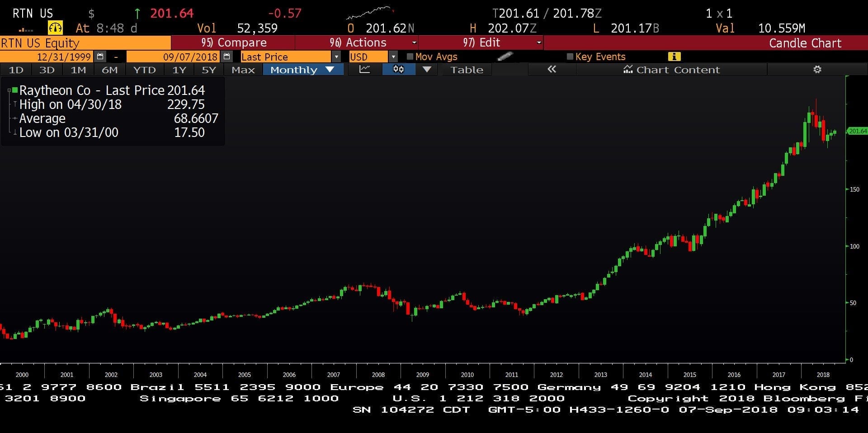Click the RTN US Equity security field

point(85,43)
